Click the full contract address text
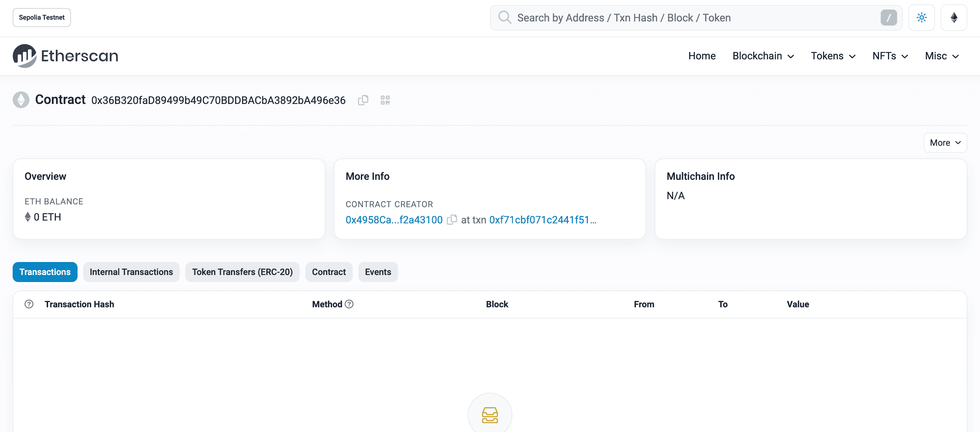This screenshot has height=432, width=980. (218, 100)
